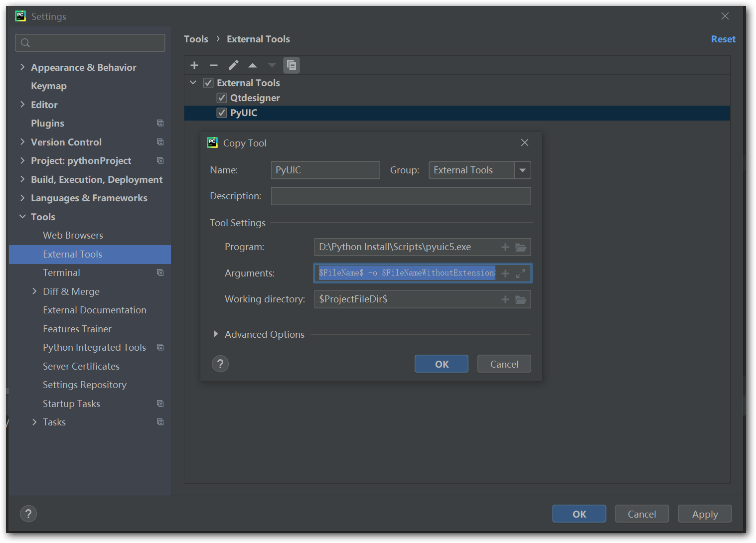The image size is (756, 543).
Task: Click the empty Description field
Action: tap(401, 196)
